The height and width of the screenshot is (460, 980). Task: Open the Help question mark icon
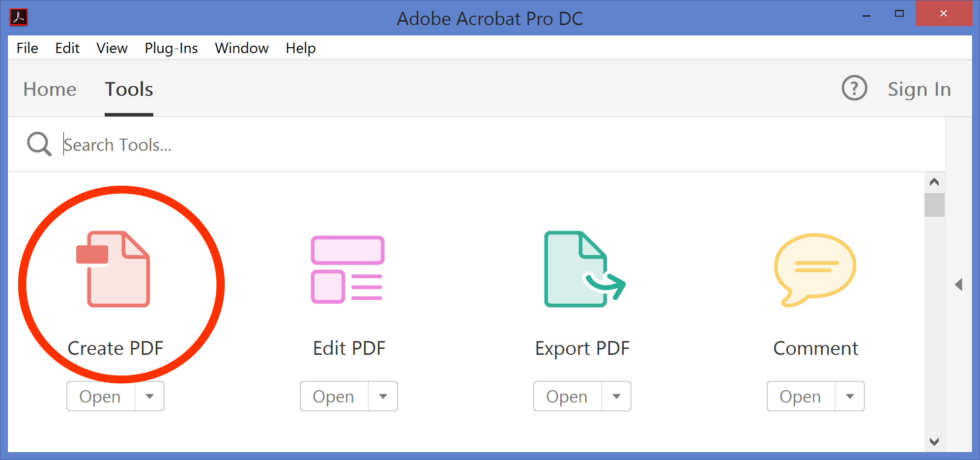click(855, 88)
